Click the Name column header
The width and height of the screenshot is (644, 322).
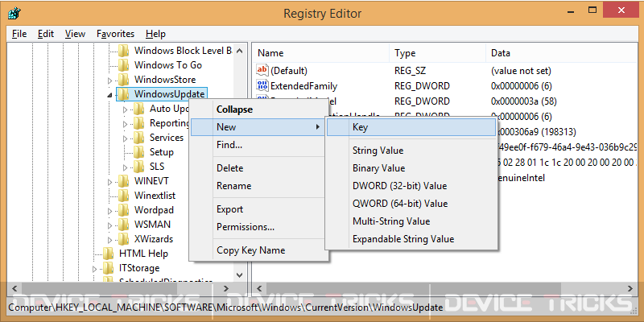click(x=320, y=53)
